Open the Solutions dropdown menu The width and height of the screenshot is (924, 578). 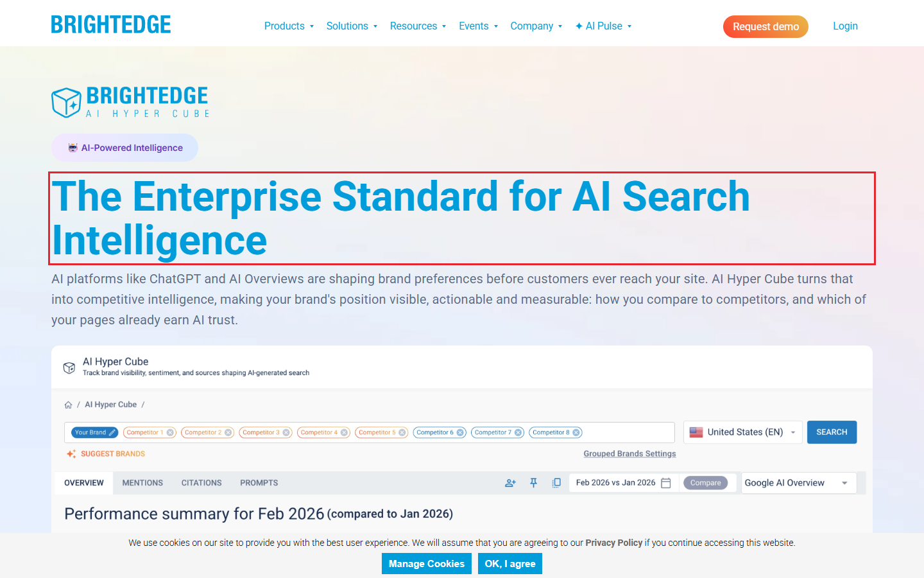click(x=352, y=26)
